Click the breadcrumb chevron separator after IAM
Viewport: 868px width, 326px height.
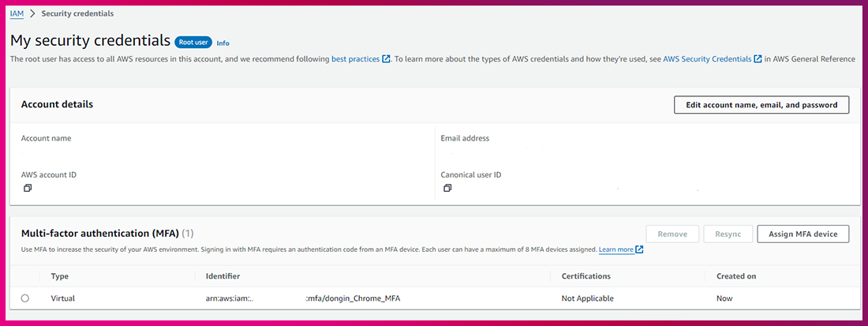pos(32,13)
